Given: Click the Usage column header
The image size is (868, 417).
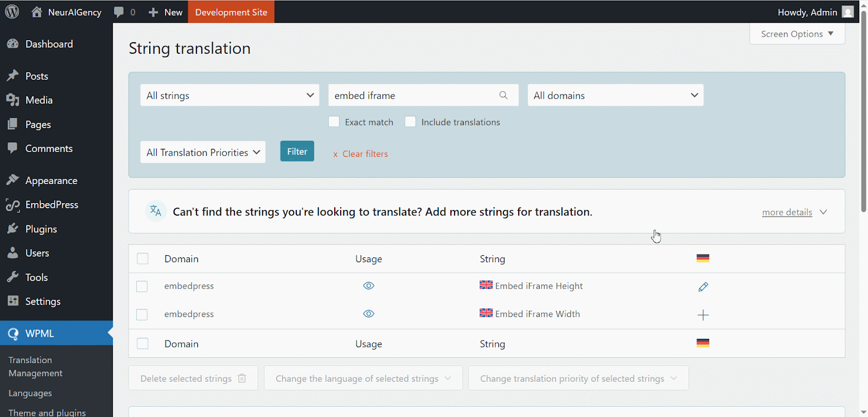Looking at the screenshot, I should click(x=369, y=258).
